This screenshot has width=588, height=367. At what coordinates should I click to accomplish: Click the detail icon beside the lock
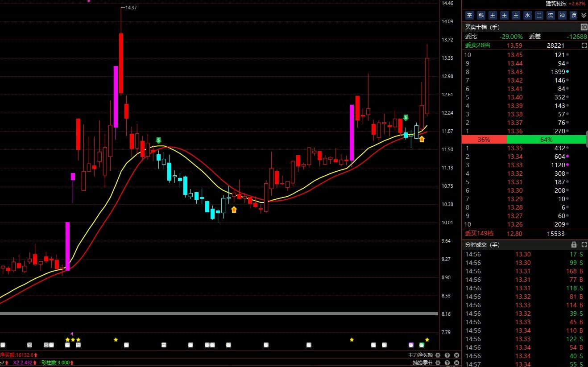coord(584,245)
